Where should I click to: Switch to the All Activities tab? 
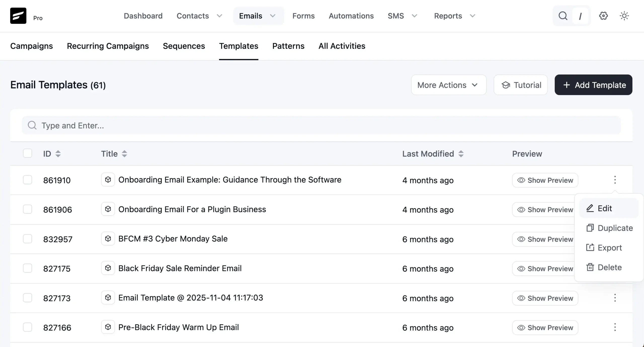pos(342,46)
